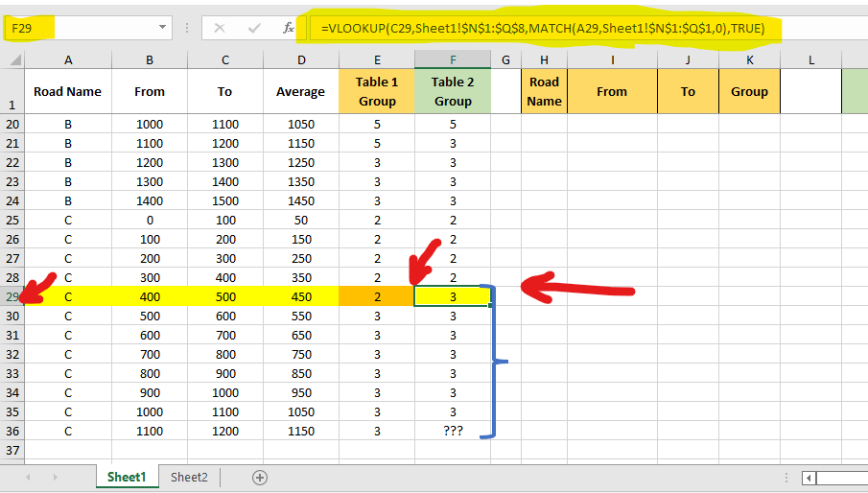Select column F header
The image size is (868, 493).
click(453, 59)
